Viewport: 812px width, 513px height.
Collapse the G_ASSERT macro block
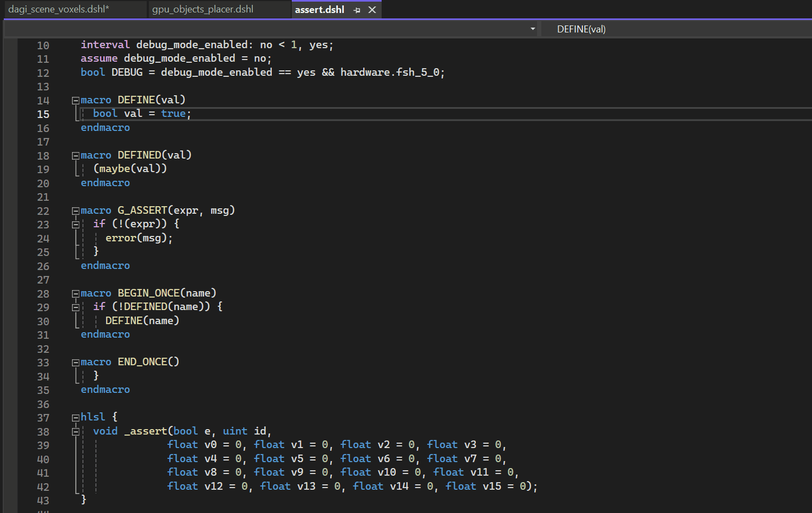(x=75, y=211)
